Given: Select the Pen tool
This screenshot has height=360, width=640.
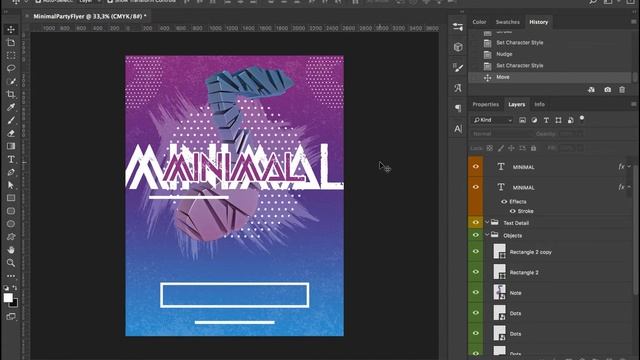Looking at the screenshot, I should pyautogui.click(x=11, y=172).
